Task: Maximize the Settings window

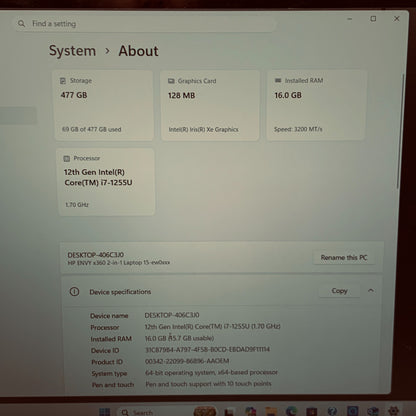Action: click(x=373, y=19)
